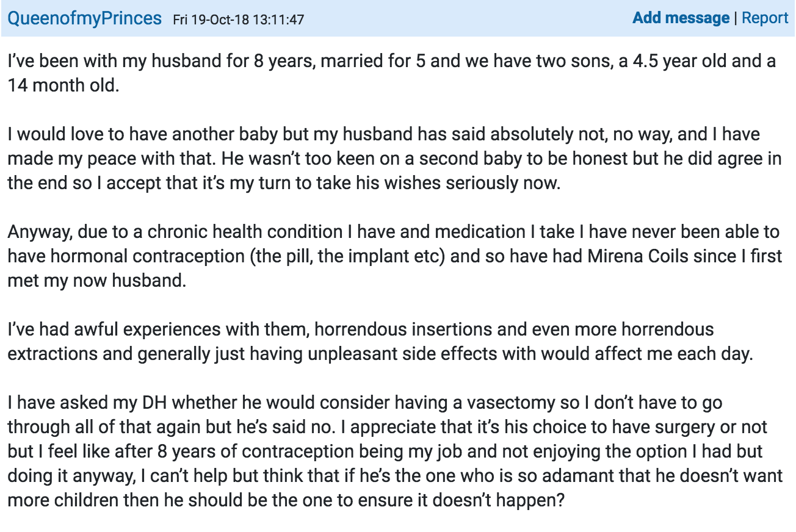
Task: Click the paragraph starting "I've been with my husband"
Action: click(x=392, y=73)
